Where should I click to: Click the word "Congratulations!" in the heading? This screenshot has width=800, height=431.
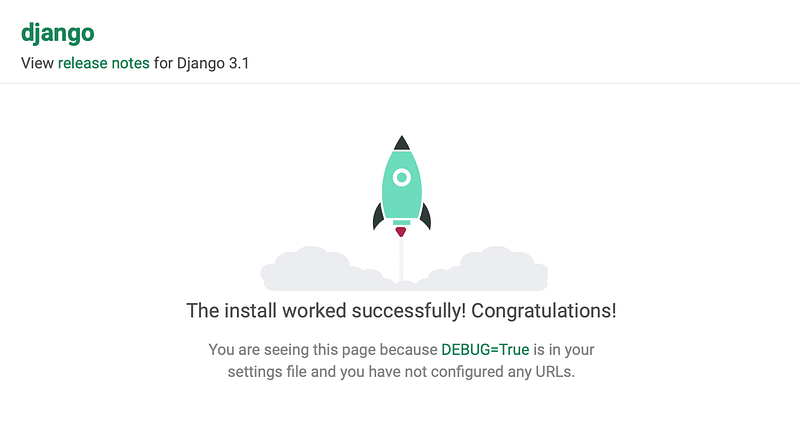click(544, 311)
